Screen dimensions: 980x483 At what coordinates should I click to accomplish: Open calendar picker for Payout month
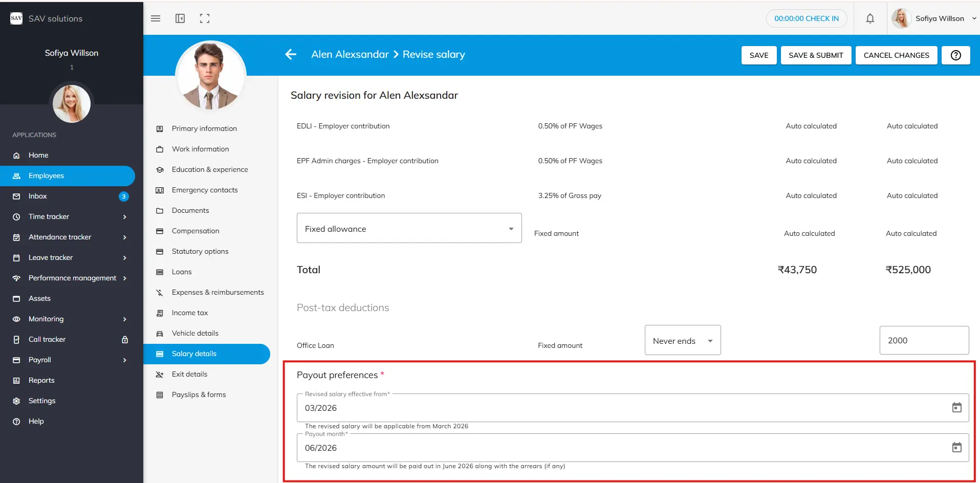coord(956,448)
